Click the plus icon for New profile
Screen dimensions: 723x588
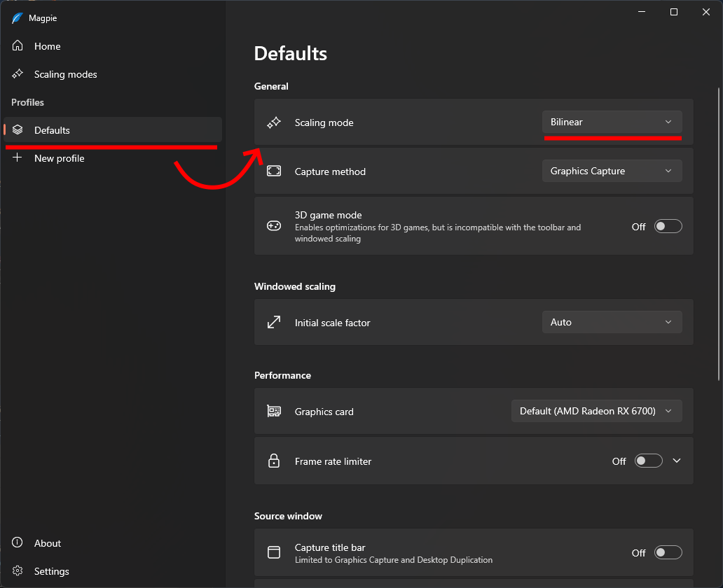pyautogui.click(x=18, y=158)
